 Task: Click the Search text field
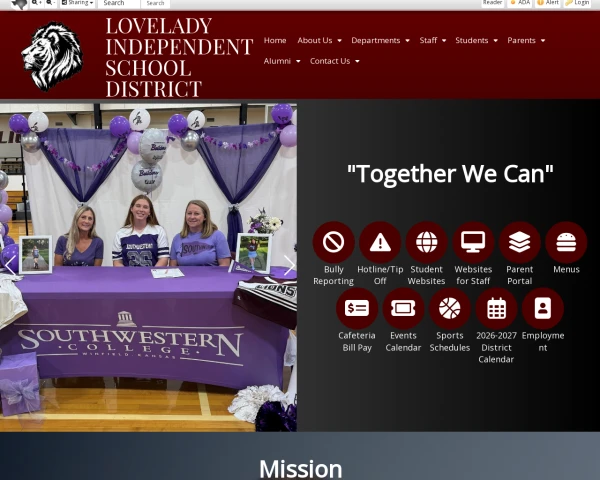[x=119, y=3]
